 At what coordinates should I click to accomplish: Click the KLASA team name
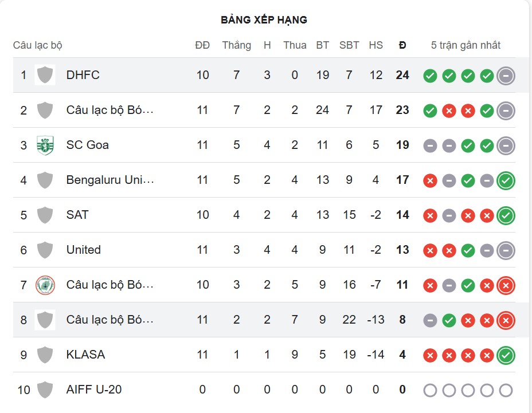pos(85,355)
